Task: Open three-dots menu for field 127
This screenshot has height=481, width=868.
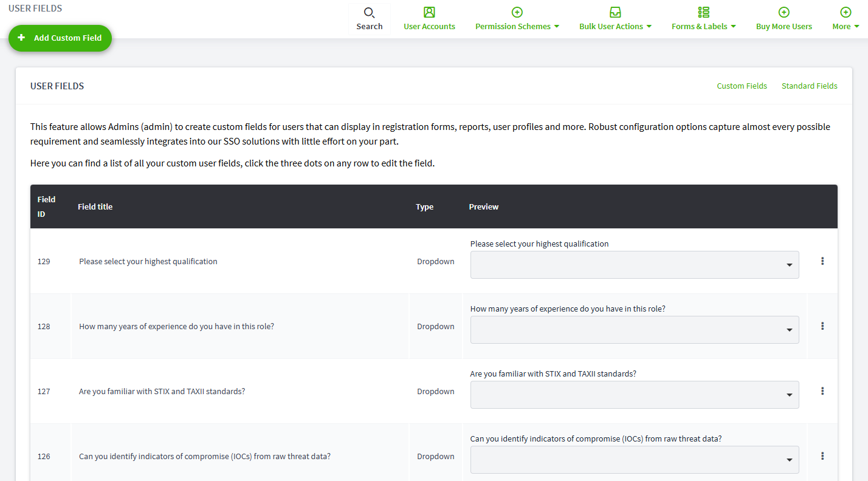Action: pos(822,391)
